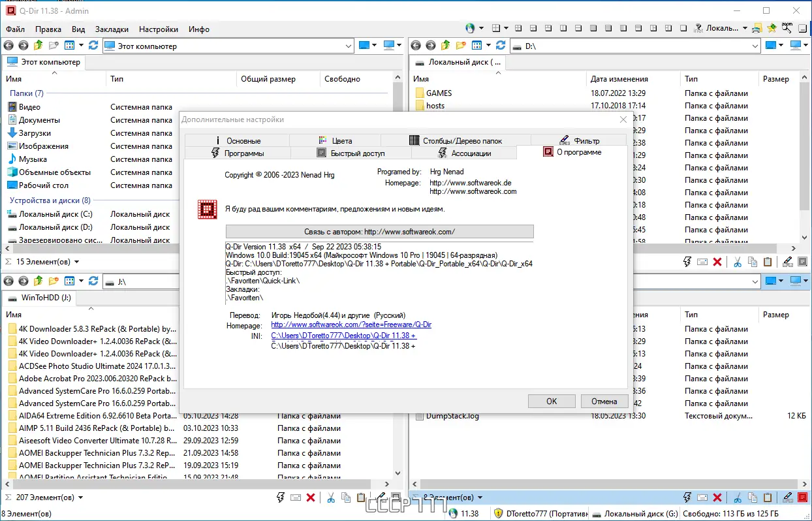This screenshot has width=812, height=521.
Task: Click red select-all icon in bottom-right pane toolbar
Action: click(x=802, y=497)
